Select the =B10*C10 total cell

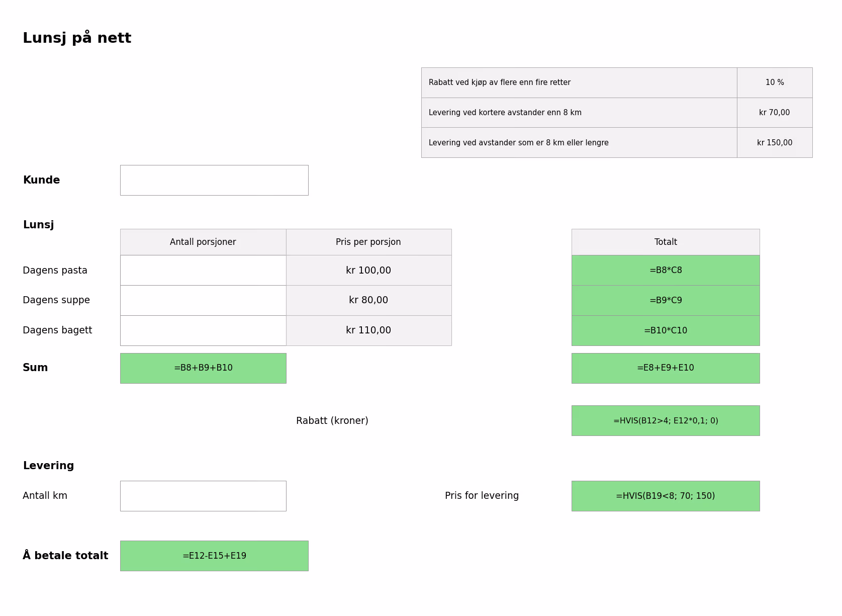coord(666,330)
